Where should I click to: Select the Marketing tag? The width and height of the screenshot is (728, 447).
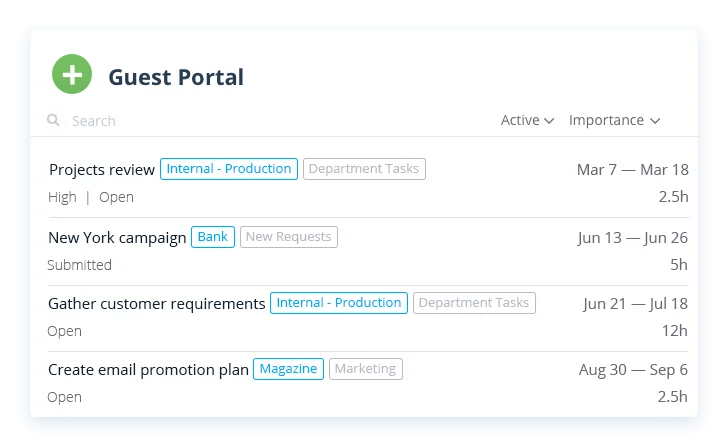pyautogui.click(x=365, y=369)
